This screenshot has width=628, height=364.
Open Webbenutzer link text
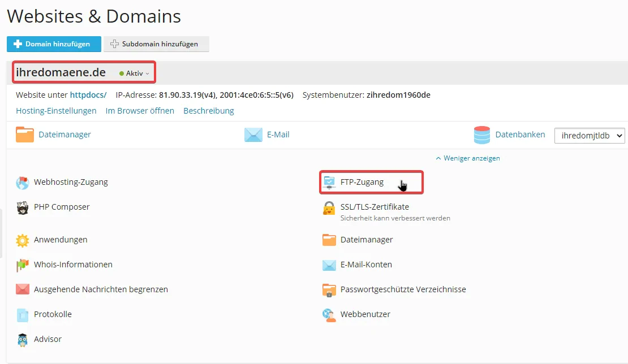point(365,314)
